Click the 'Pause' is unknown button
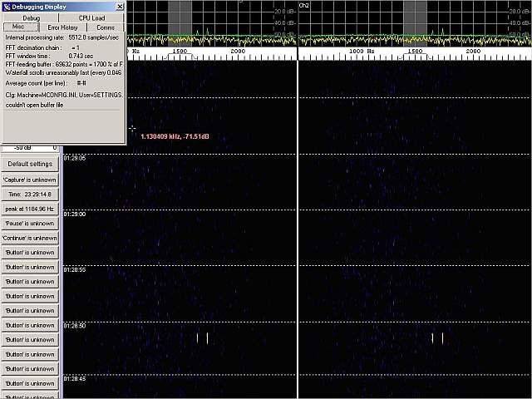The height and width of the screenshot is (399, 532). (30, 223)
